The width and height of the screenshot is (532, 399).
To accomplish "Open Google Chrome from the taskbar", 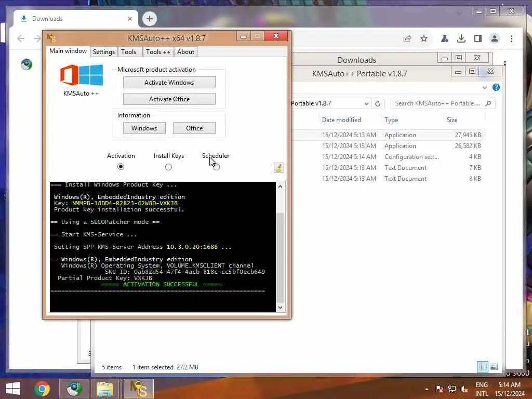I will click(42, 389).
